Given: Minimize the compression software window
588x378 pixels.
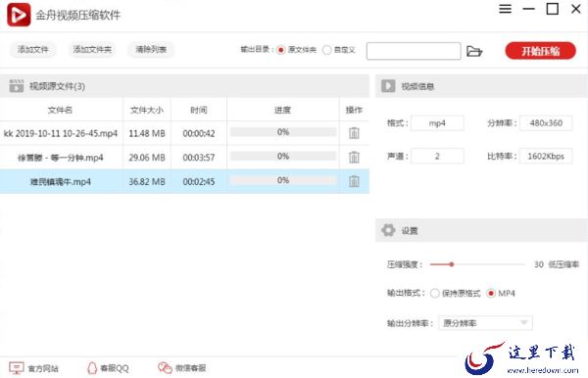Looking at the screenshot, I should click(529, 9).
